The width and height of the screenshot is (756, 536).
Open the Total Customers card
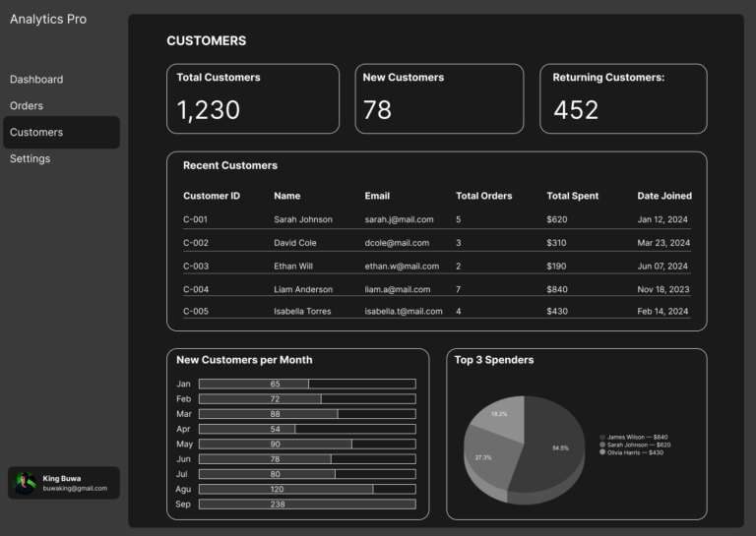tap(253, 98)
